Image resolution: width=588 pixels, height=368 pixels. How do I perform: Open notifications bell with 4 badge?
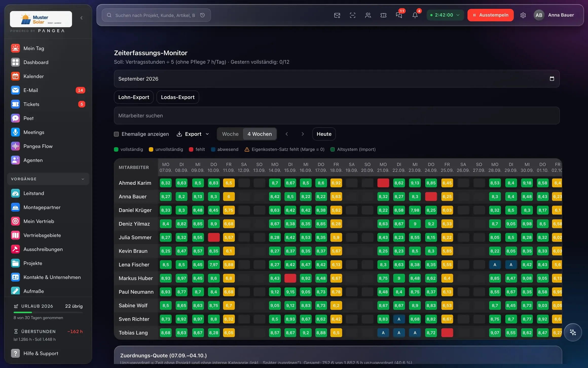[415, 15]
